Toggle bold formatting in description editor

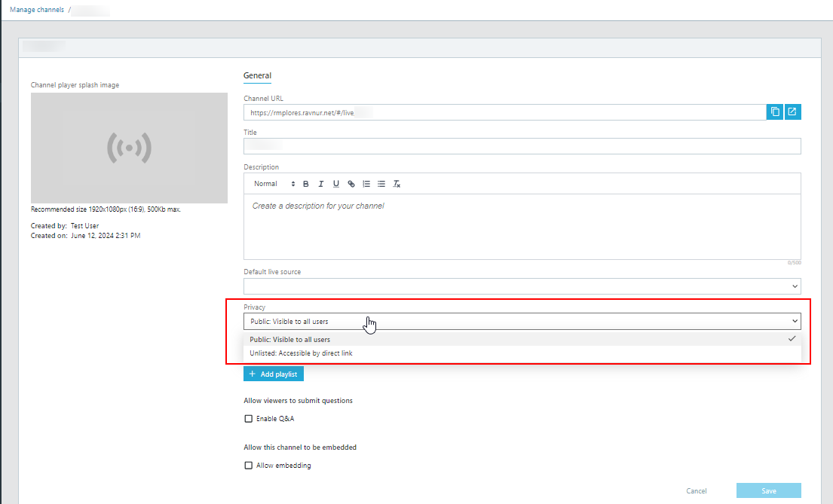306,184
